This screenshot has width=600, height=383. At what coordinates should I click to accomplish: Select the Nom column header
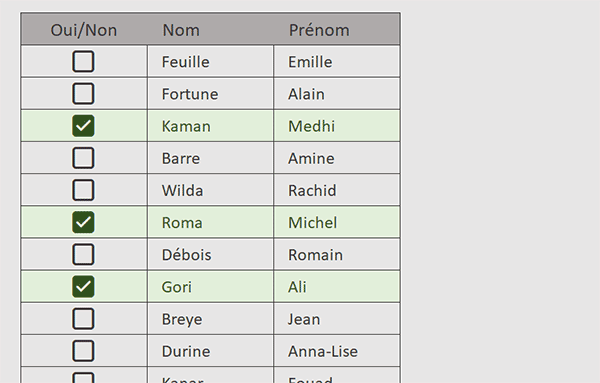[x=210, y=29]
